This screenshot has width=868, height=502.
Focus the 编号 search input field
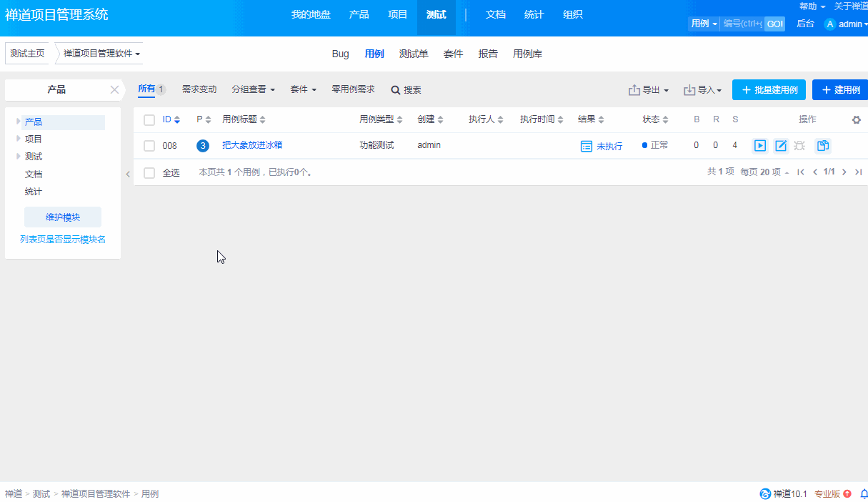[x=742, y=24]
